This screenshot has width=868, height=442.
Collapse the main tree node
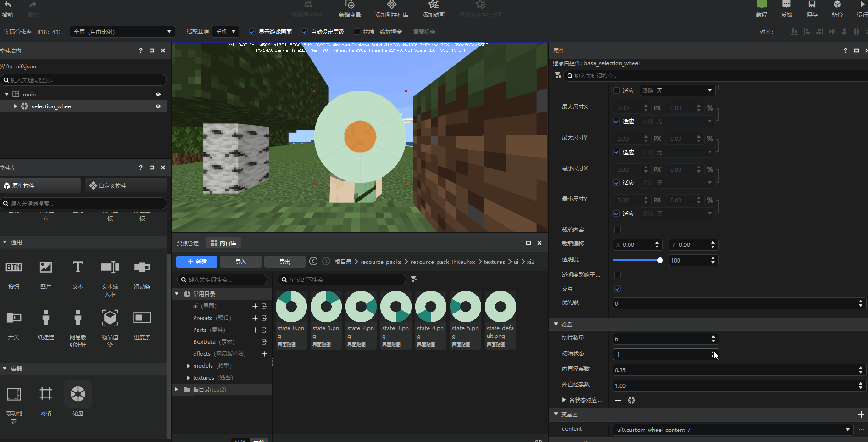[x=6, y=94]
